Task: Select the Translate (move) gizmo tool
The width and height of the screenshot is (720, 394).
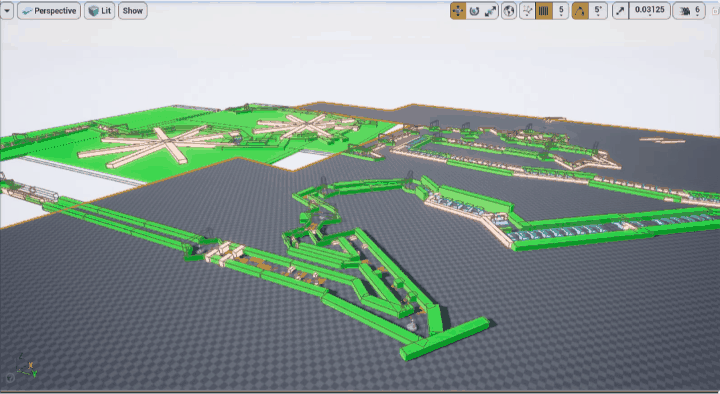Action: tap(458, 11)
